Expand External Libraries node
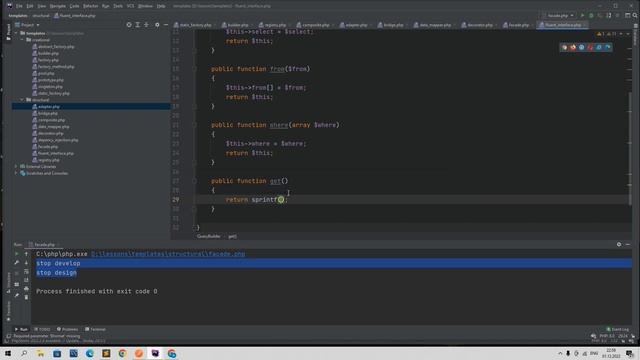This screenshot has width=640, height=360. [16, 167]
